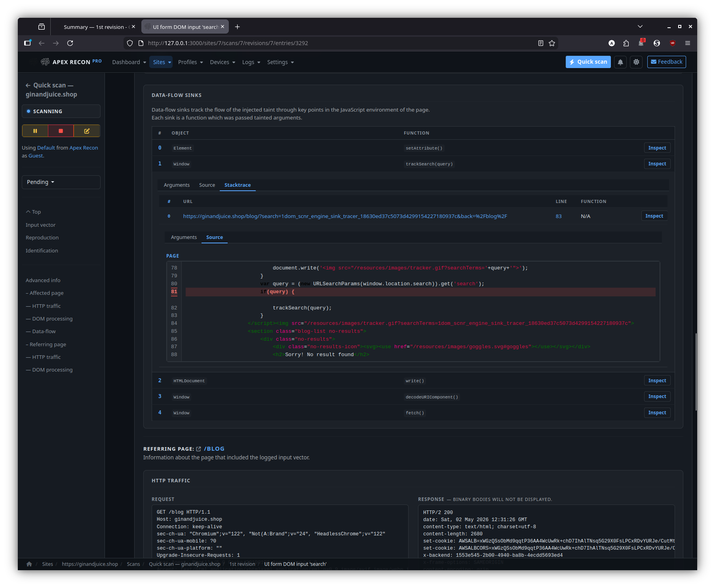Jump to the Reproduction section
Screen dimensions: 715x588
pyautogui.click(x=42, y=237)
